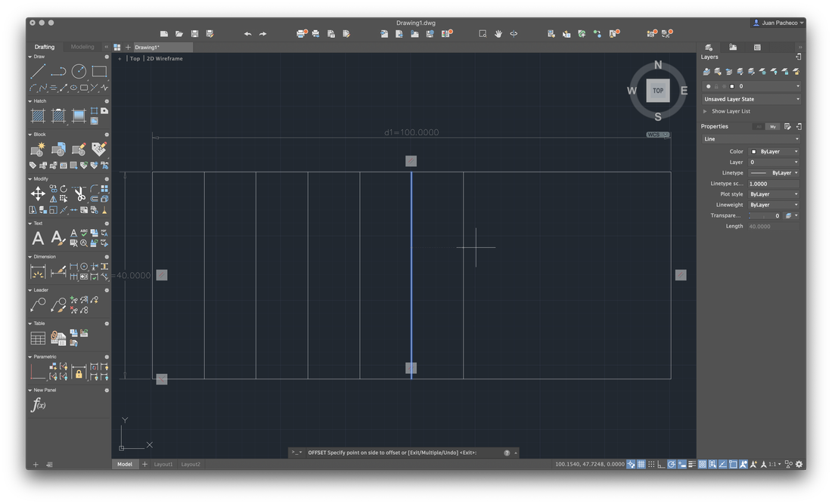Click the Linetype scale 1.0000 field
832x504 pixels.
point(774,184)
